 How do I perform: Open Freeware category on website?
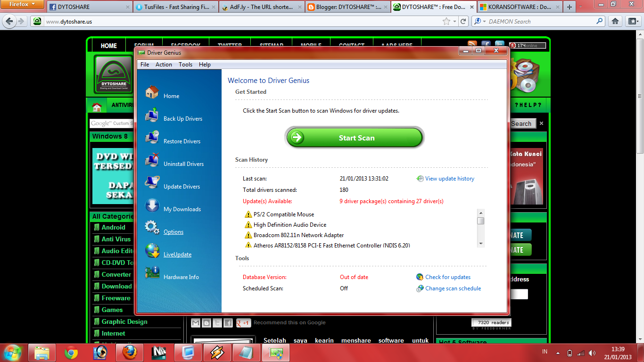116,298
